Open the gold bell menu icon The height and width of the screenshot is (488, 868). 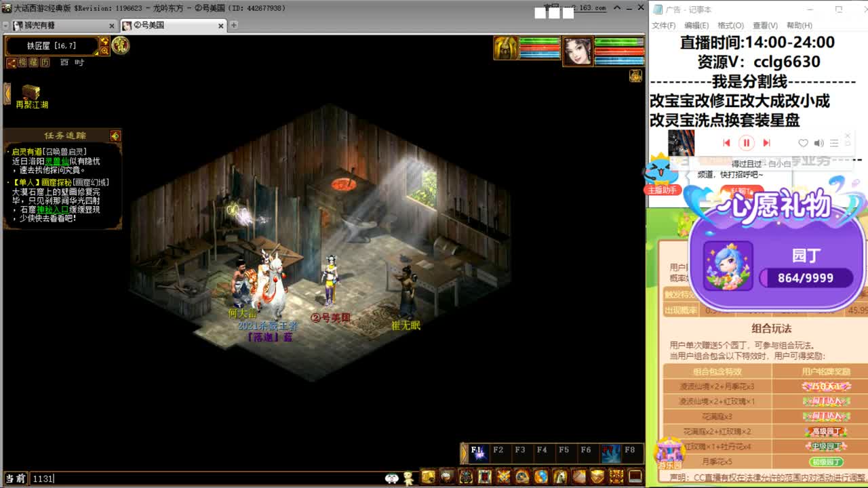click(428, 476)
